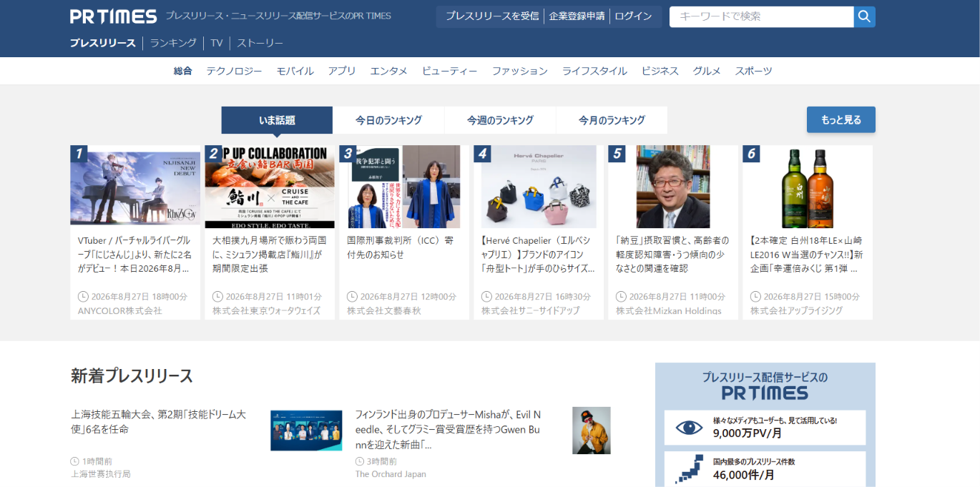Image resolution: width=980 pixels, height=487 pixels.
Task: Open rank 1 Nijisanji debut thumbnail
Action: [135, 187]
